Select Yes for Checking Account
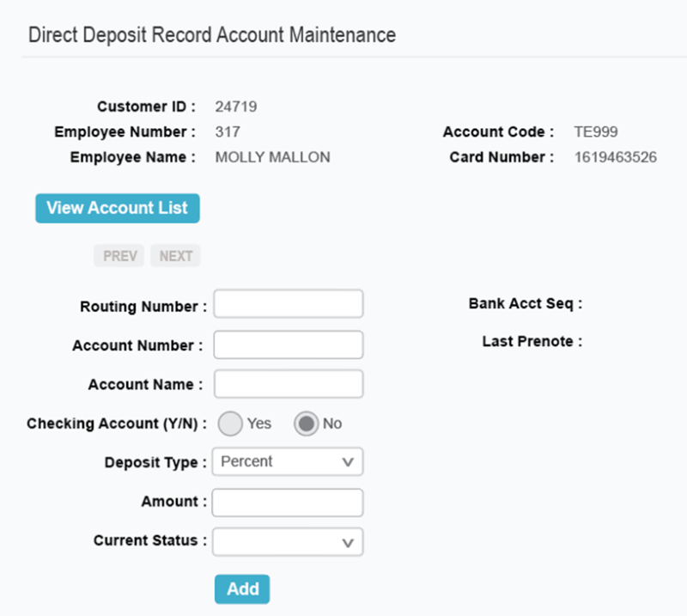This screenshot has width=687, height=616. point(230,423)
